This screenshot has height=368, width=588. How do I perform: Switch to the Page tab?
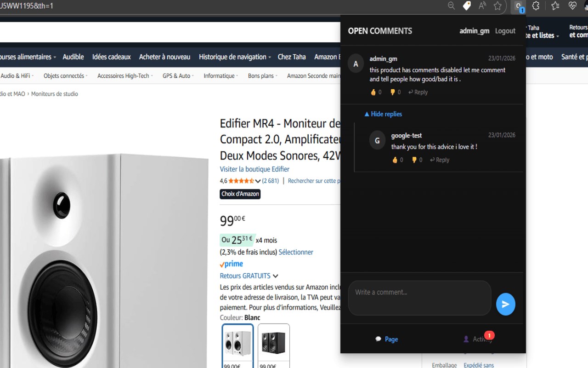coord(387,339)
